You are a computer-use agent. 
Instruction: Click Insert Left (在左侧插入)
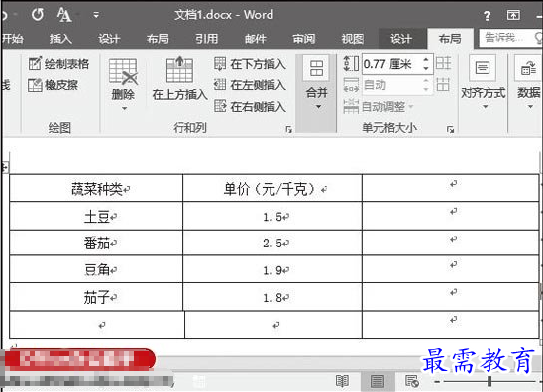250,85
